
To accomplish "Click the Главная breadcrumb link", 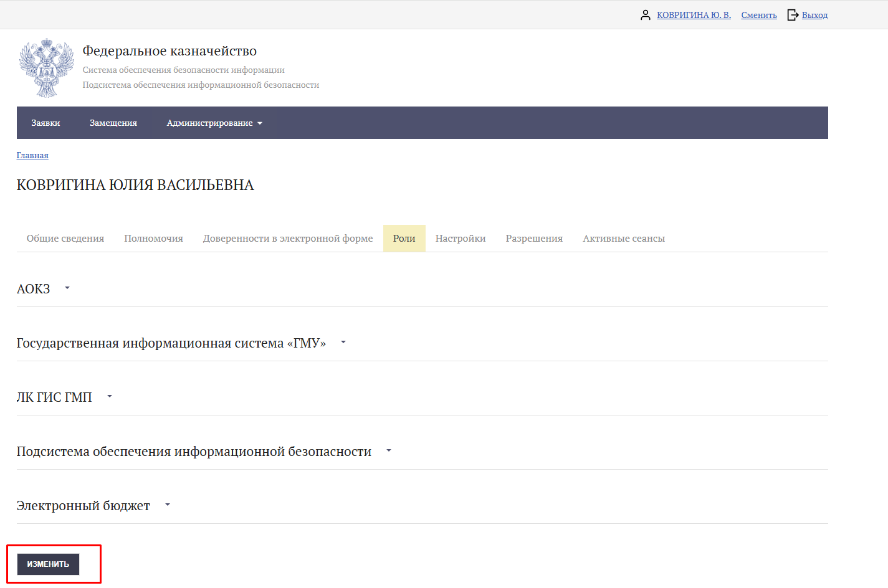I will [32, 155].
